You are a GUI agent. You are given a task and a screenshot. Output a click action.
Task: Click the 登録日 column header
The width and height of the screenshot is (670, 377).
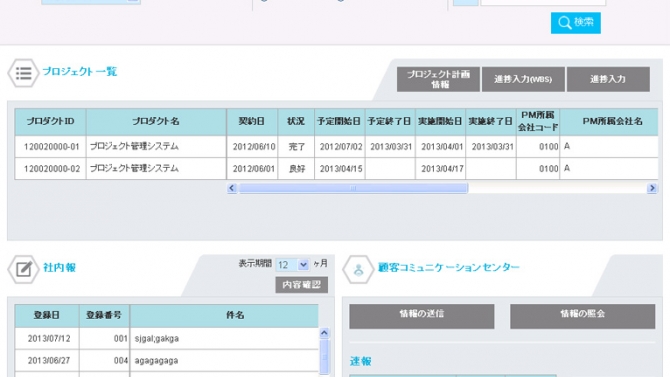coord(47,316)
